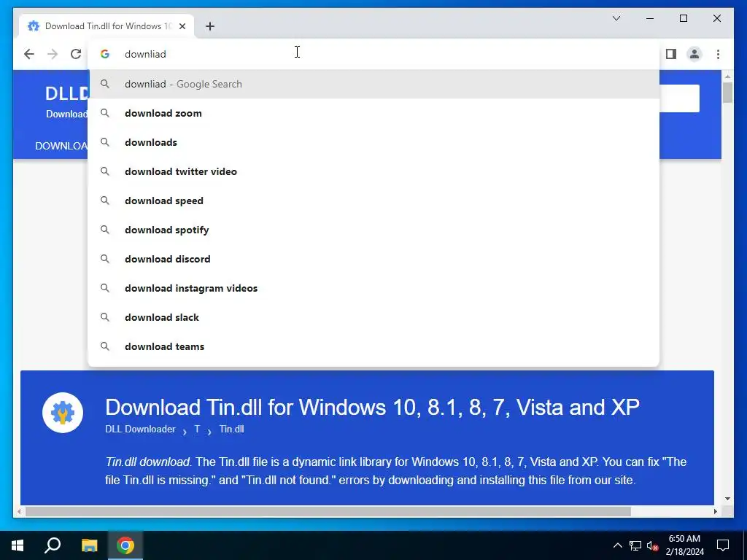
Task: Pick the 'download teams' suggestion
Action: (x=374, y=346)
